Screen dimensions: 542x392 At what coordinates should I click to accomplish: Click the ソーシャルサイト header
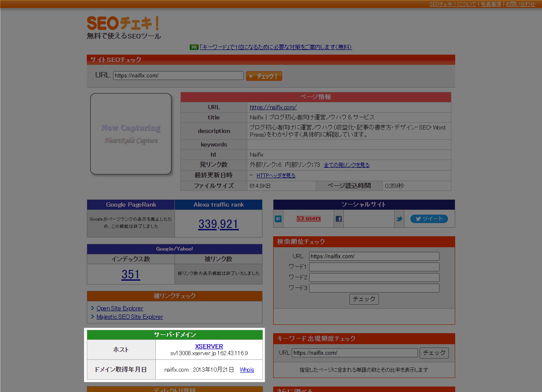coord(364,204)
